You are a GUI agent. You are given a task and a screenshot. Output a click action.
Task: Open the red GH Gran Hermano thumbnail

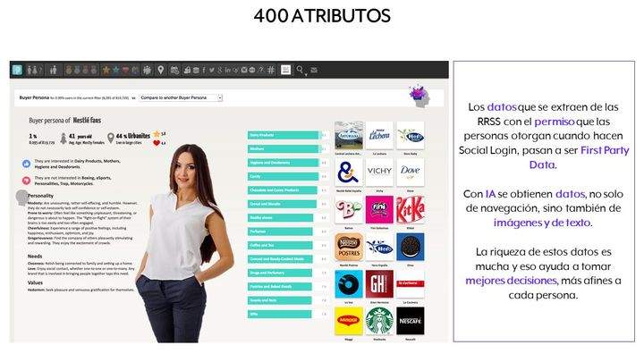click(379, 284)
